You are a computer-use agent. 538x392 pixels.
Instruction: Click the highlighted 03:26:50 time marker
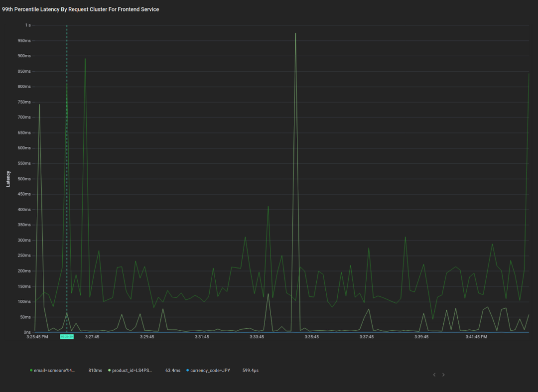pyautogui.click(x=67, y=337)
